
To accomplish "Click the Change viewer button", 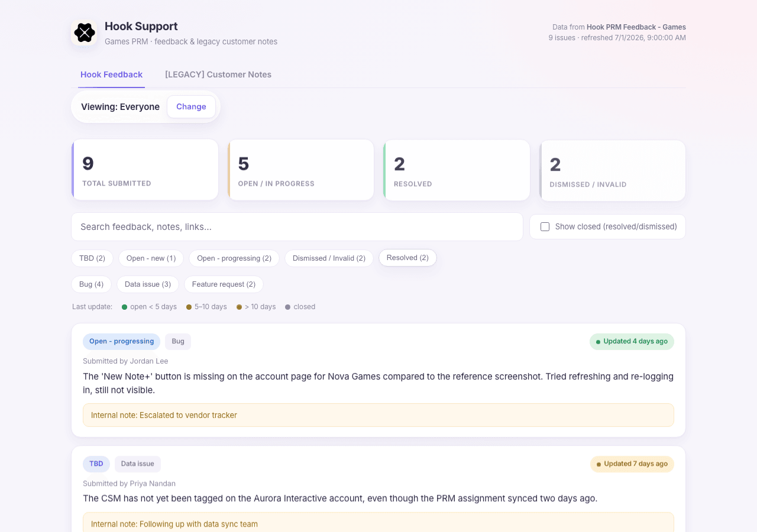I will point(191,107).
